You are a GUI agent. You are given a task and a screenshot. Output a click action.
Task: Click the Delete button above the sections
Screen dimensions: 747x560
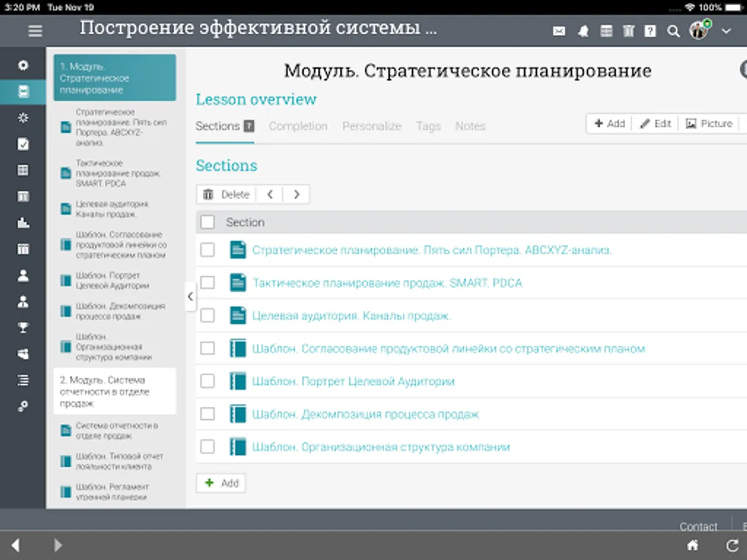[227, 195]
